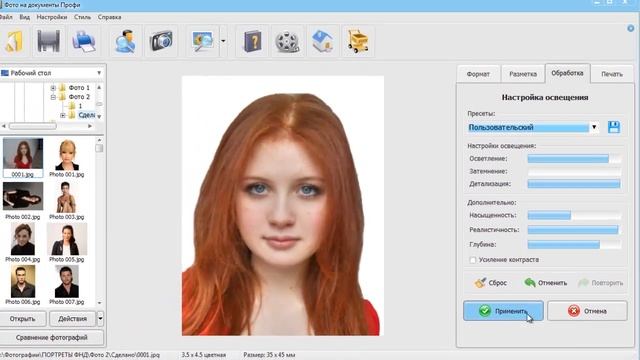Click the Отмена cancel button
640x360 pixels.
pyautogui.click(x=587, y=311)
